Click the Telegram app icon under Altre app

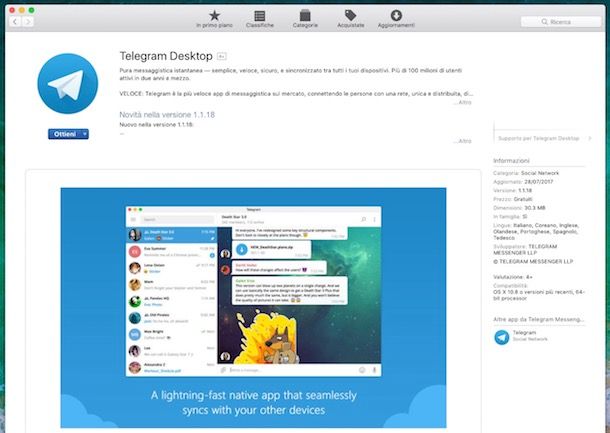click(501, 337)
